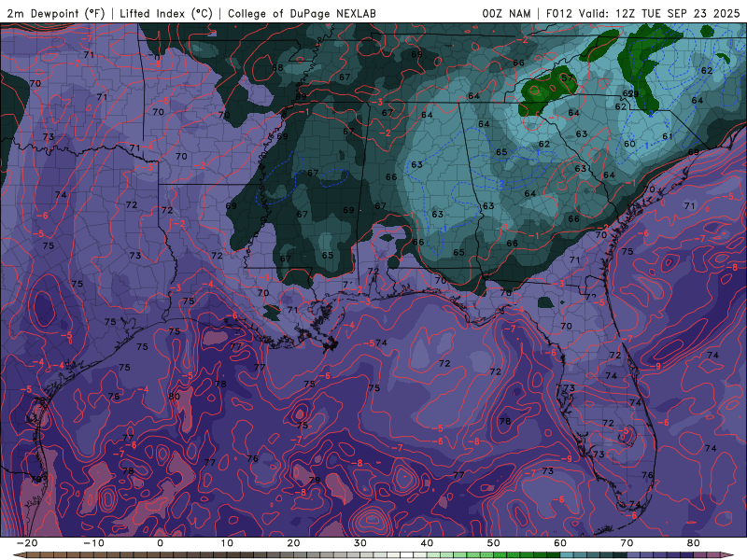
Task: Click the -20 label on the color scale
Action: pos(26,543)
